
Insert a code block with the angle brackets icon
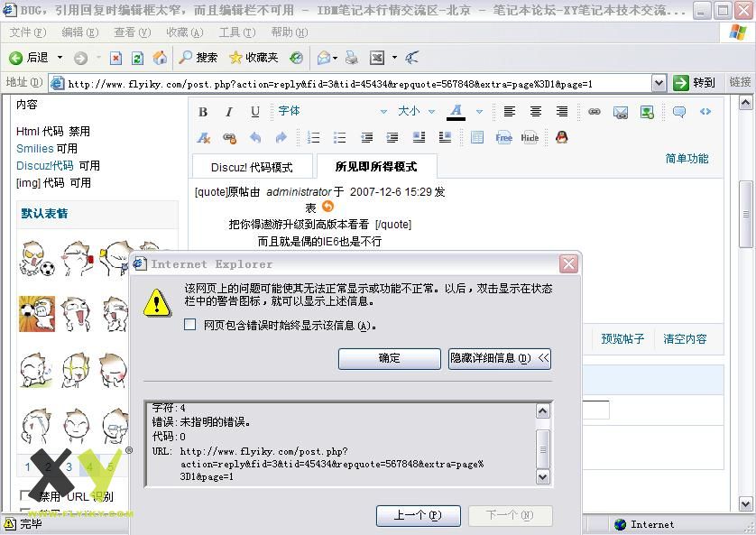[x=705, y=112]
